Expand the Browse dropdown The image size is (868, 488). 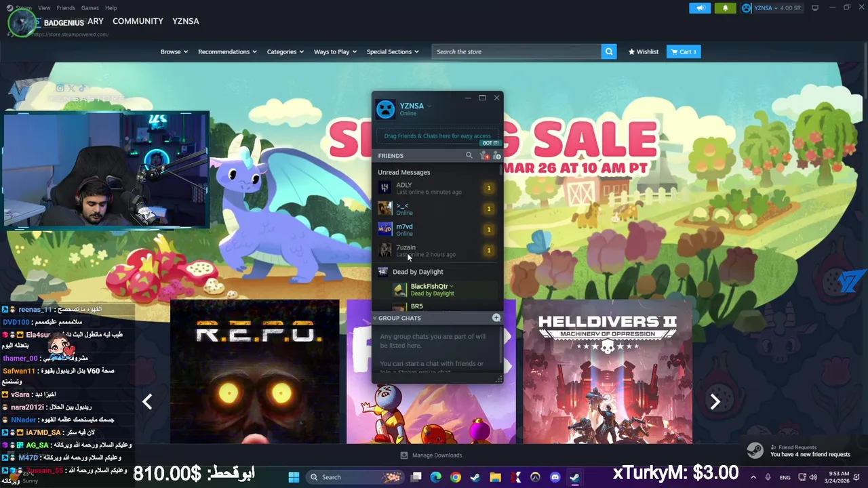(174, 52)
